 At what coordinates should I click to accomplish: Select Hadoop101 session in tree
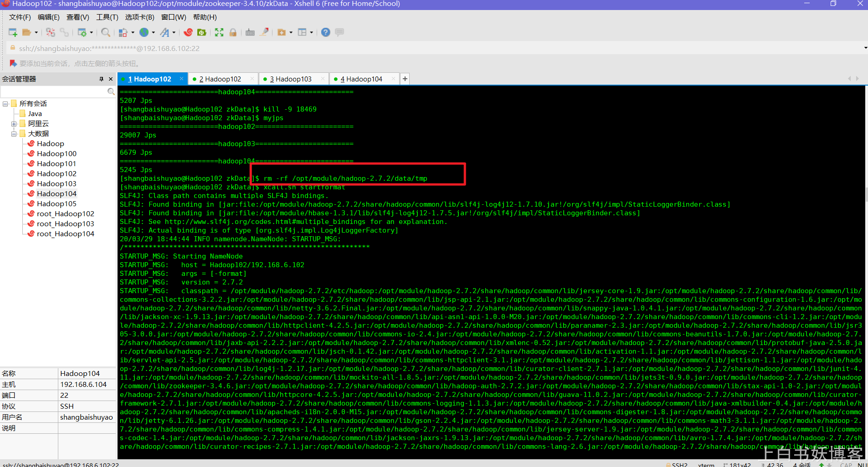[x=52, y=164]
